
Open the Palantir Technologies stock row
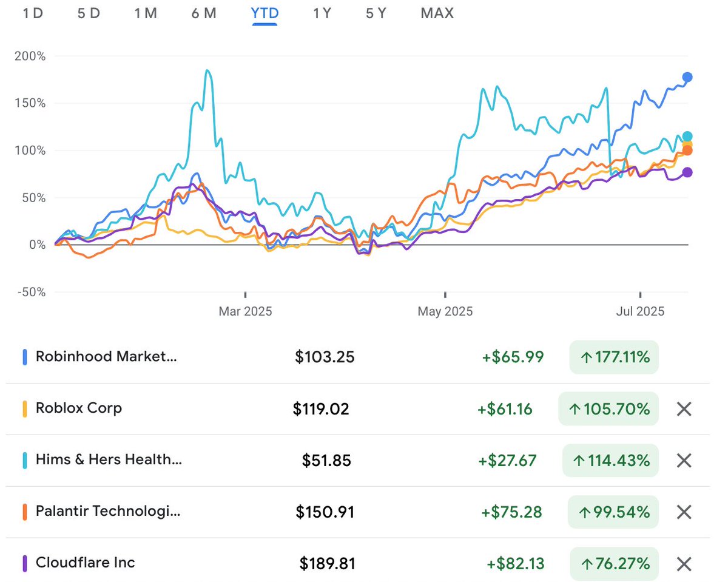358,512
